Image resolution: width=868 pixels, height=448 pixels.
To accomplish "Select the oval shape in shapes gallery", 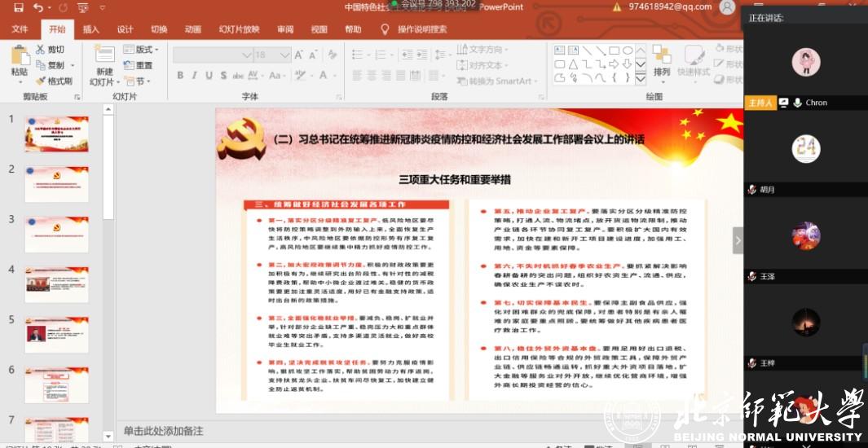I will click(628, 50).
